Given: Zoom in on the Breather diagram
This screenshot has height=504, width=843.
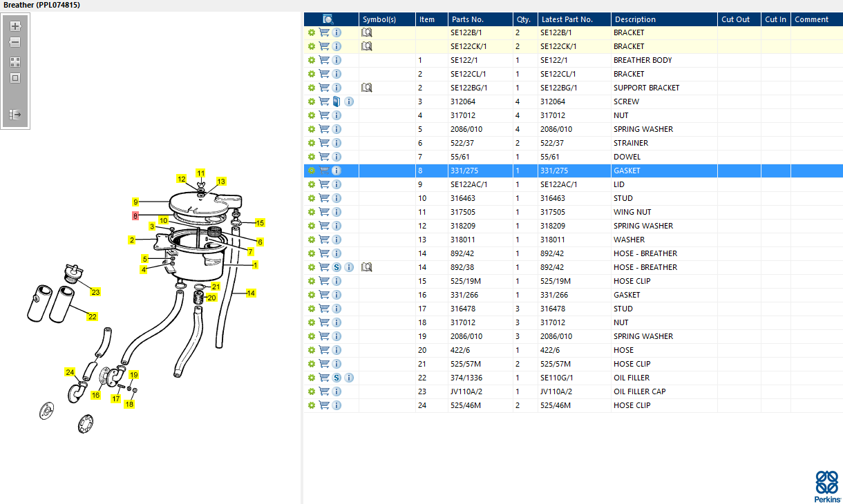Looking at the screenshot, I should click(x=15, y=26).
